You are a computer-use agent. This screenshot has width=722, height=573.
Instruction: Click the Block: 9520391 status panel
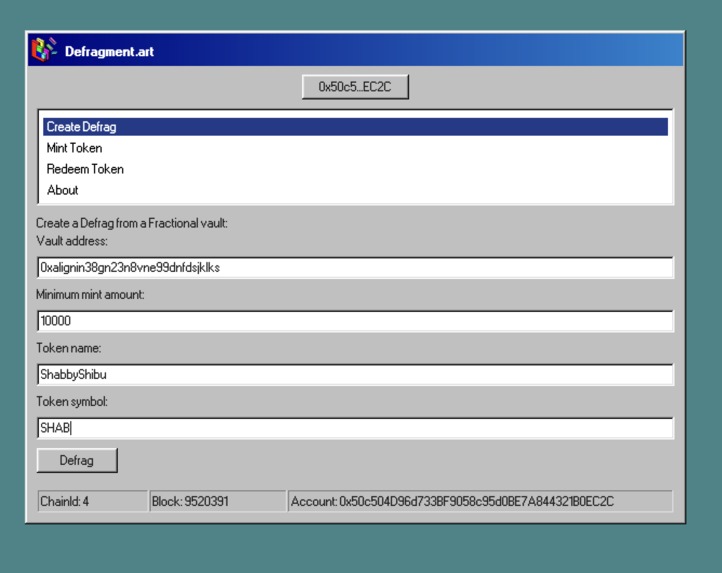218,501
